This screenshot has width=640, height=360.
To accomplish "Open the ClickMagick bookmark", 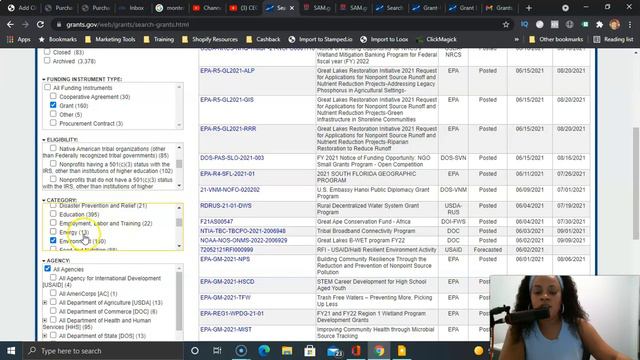I will pyautogui.click(x=436, y=39).
